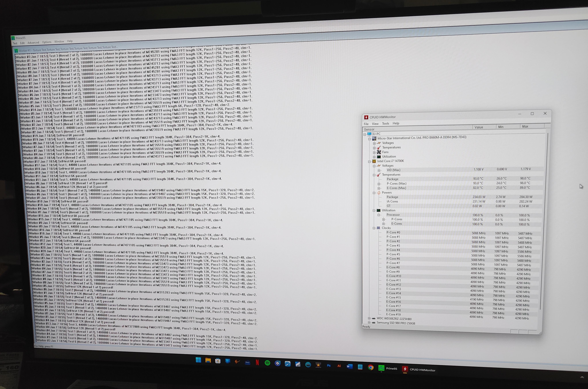Expand the Fans node

(374, 152)
